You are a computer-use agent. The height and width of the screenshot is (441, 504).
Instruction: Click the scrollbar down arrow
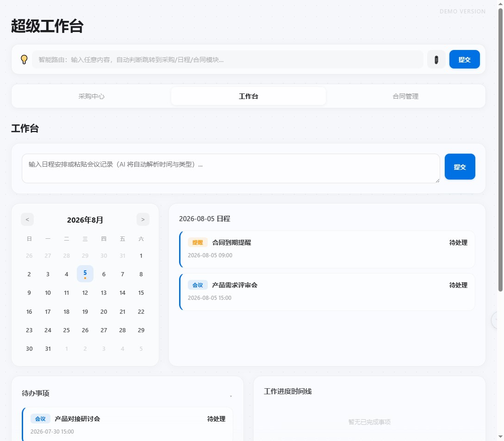(x=500, y=437)
